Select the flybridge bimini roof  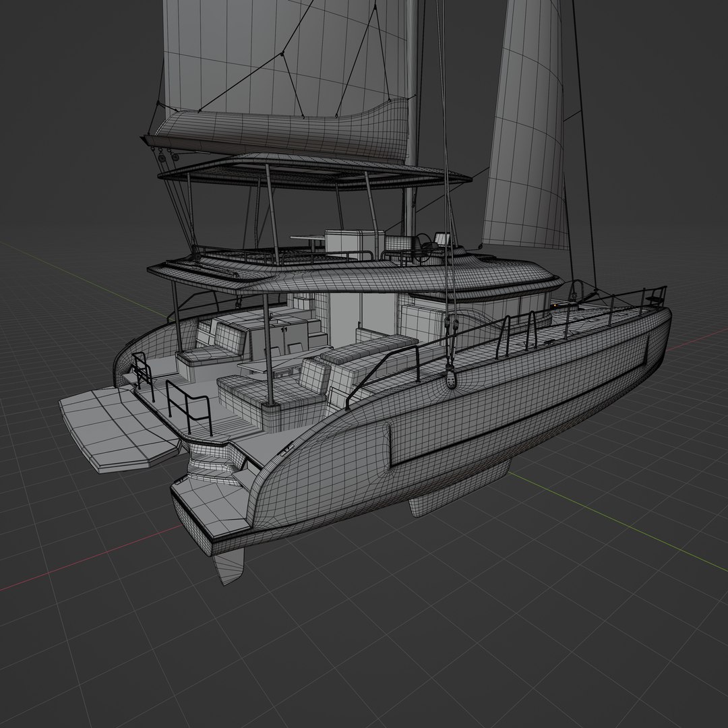(315, 171)
